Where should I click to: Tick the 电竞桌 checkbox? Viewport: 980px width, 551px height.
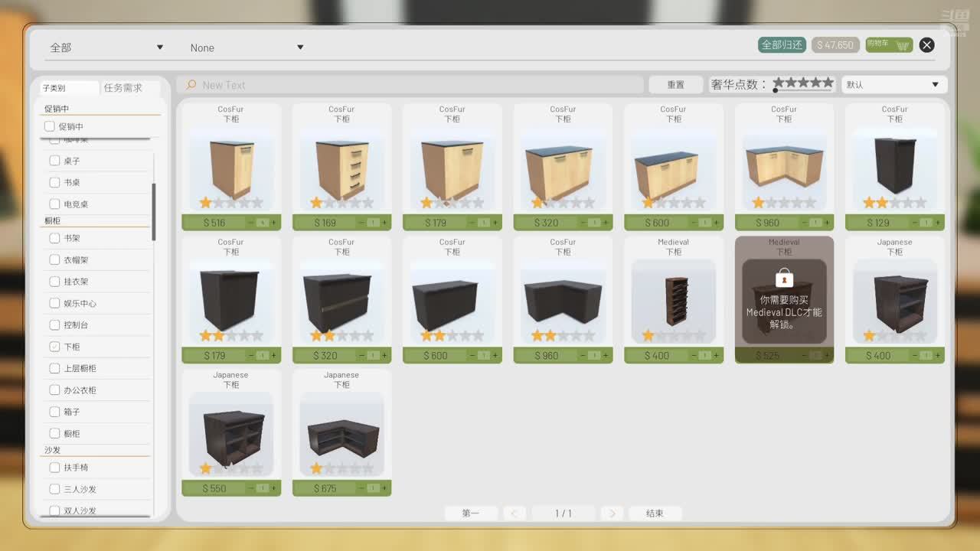[54, 204]
